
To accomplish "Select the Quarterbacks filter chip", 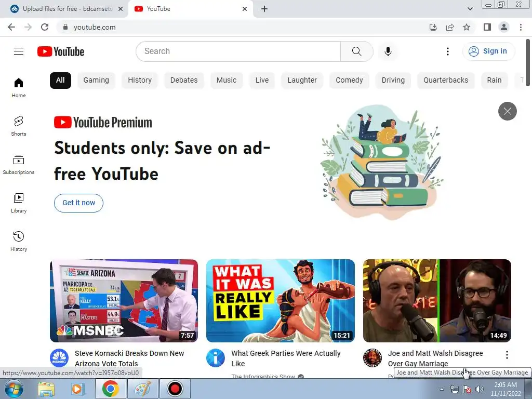I will click(445, 81).
